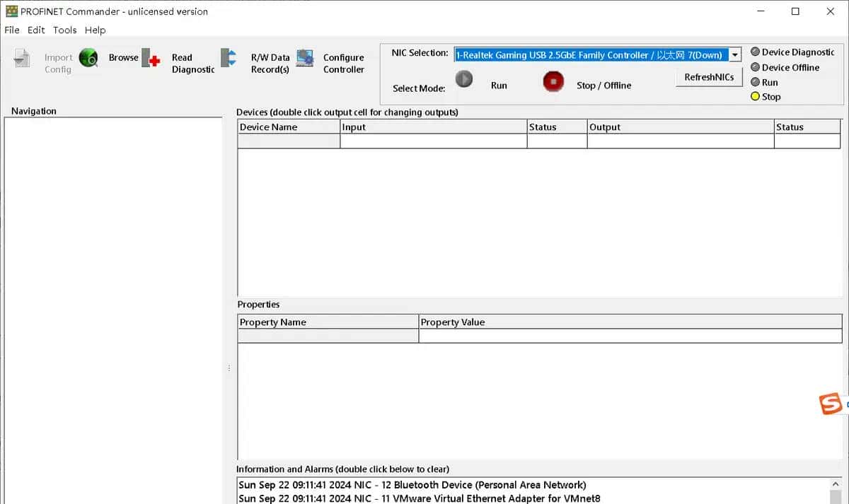Open the File menu
Screen dimensions: 849x504
click(x=12, y=30)
